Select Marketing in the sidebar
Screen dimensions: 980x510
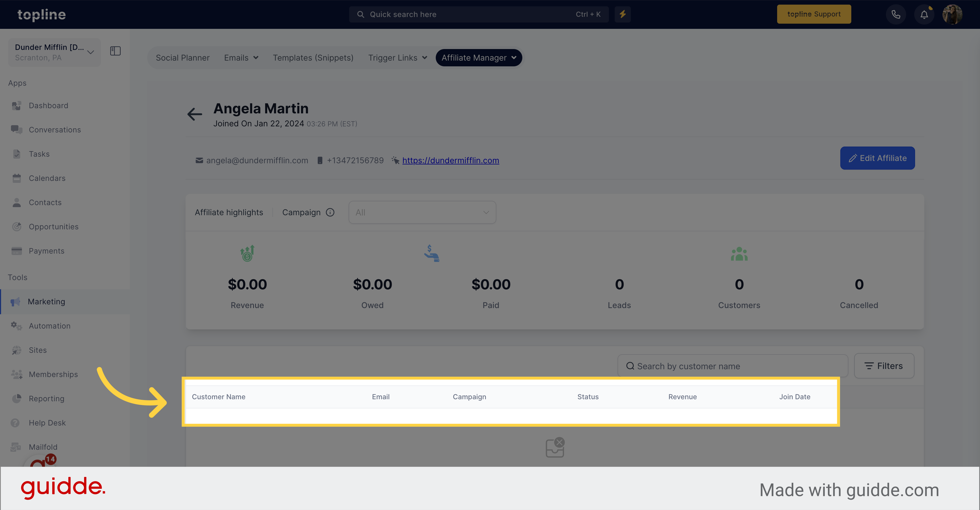point(65,302)
